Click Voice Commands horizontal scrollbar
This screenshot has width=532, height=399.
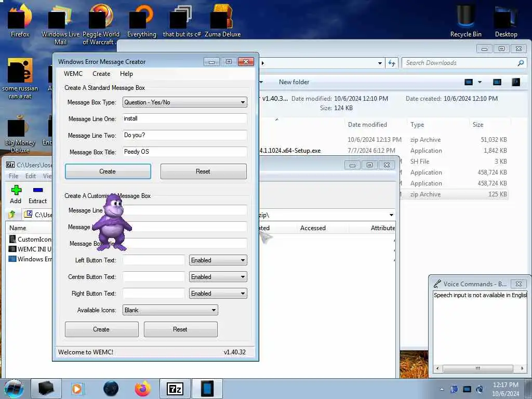478,368
